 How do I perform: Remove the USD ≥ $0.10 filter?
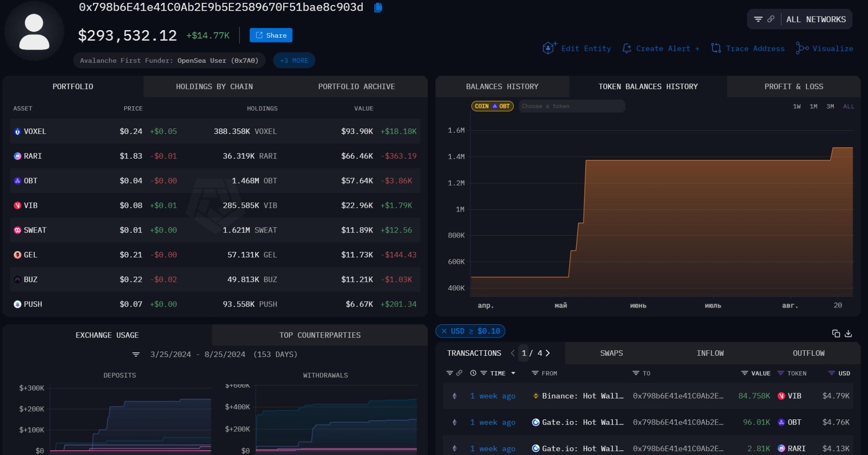(x=444, y=331)
